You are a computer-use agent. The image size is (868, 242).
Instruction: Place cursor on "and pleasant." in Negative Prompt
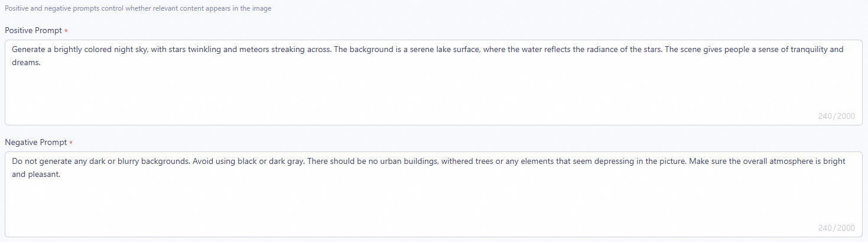tap(37, 174)
